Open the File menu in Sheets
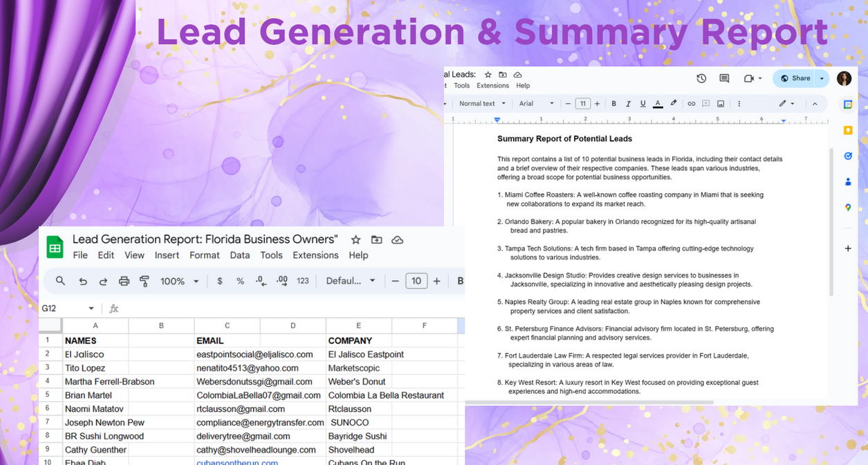The image size is (868, 465). tap(80, 255)
